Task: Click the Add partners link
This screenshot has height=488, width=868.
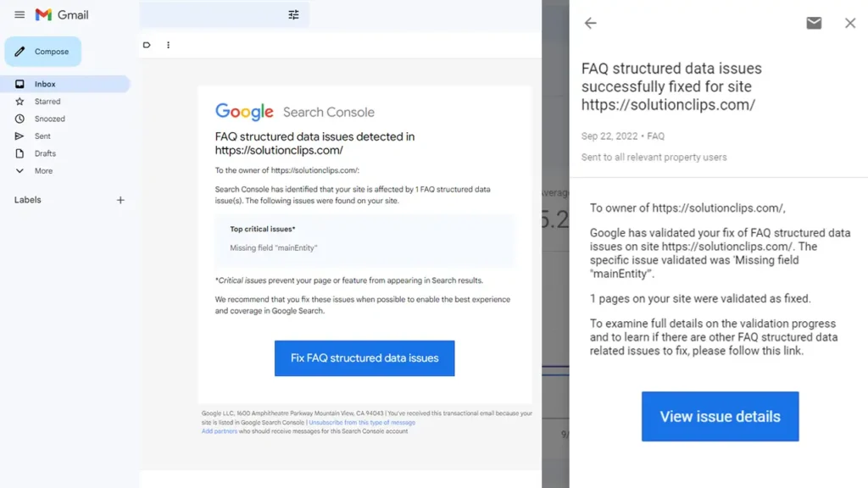Action: (x=220, y=431)
